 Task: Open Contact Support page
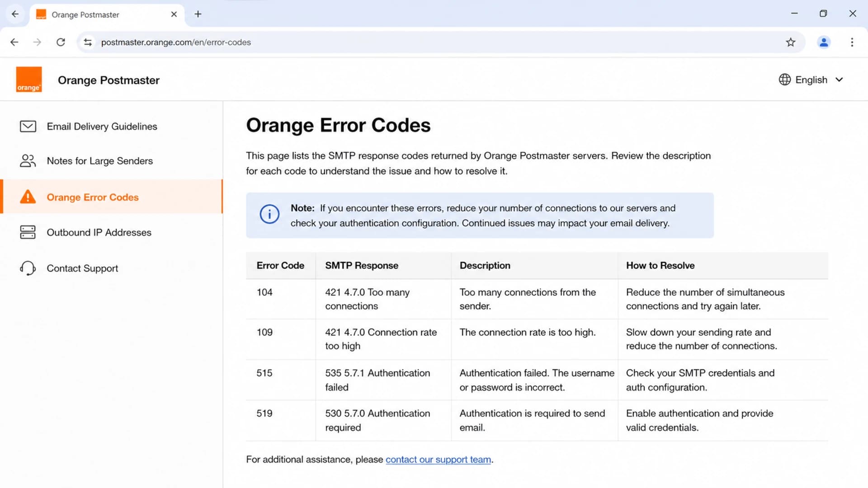coord(111,268)
